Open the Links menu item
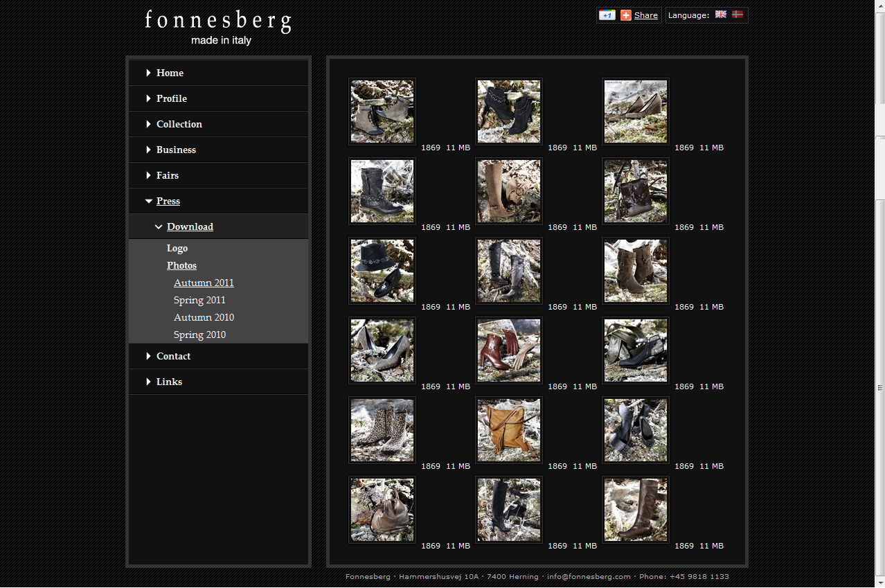The width and height of the screenshot is (885, 588). tap(169, 382)
